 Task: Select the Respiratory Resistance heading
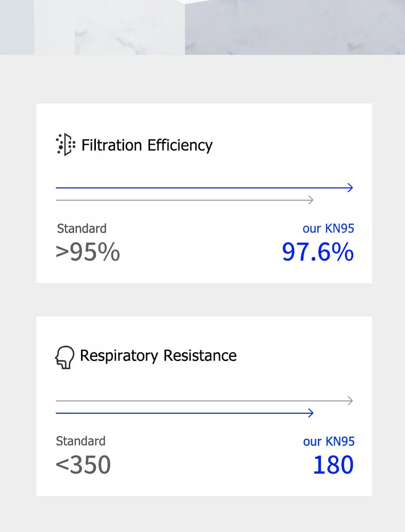158,356
